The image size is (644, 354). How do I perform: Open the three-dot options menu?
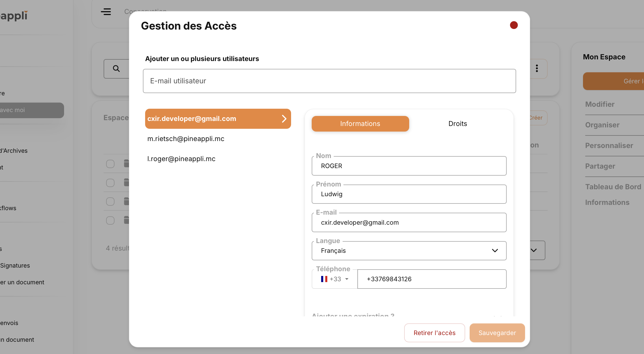[537, 69]
